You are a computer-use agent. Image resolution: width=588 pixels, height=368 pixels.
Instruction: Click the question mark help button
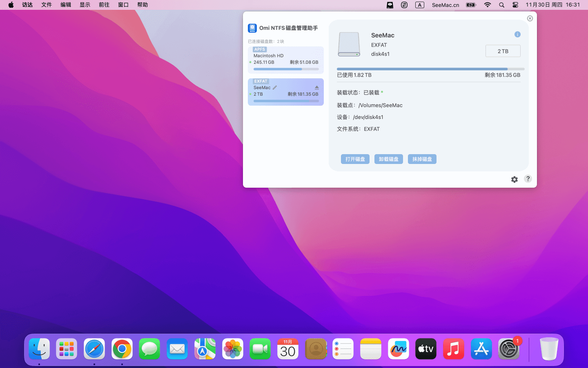[x=528, y=179]
